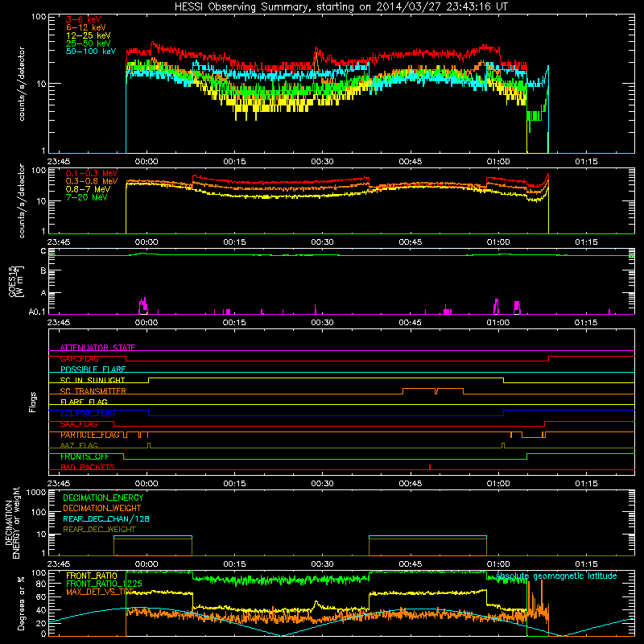644x644 pixels.
Task: Click the 00:30 tick label under keV panel
Action: [322, 162]
